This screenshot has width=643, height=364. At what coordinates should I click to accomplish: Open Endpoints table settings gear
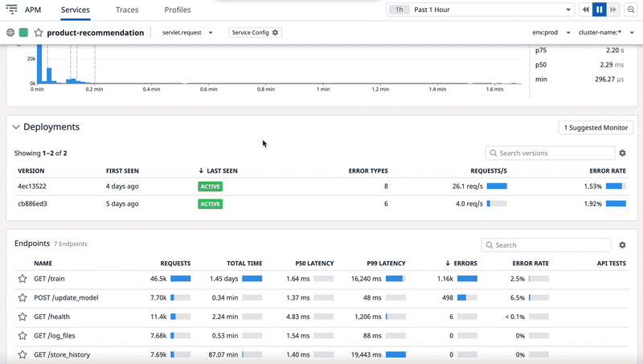622,245
